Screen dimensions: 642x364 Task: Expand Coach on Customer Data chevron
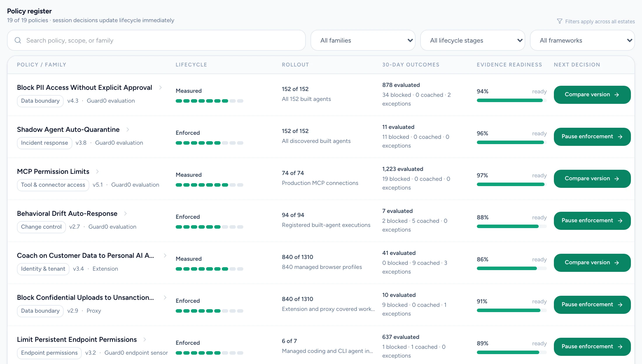point(165,256)
